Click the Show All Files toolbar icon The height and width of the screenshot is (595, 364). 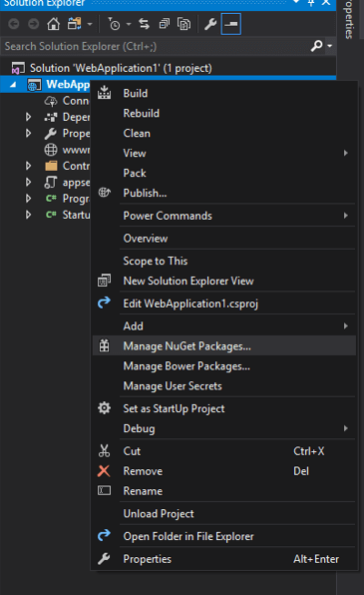click(x=183, y=24)
